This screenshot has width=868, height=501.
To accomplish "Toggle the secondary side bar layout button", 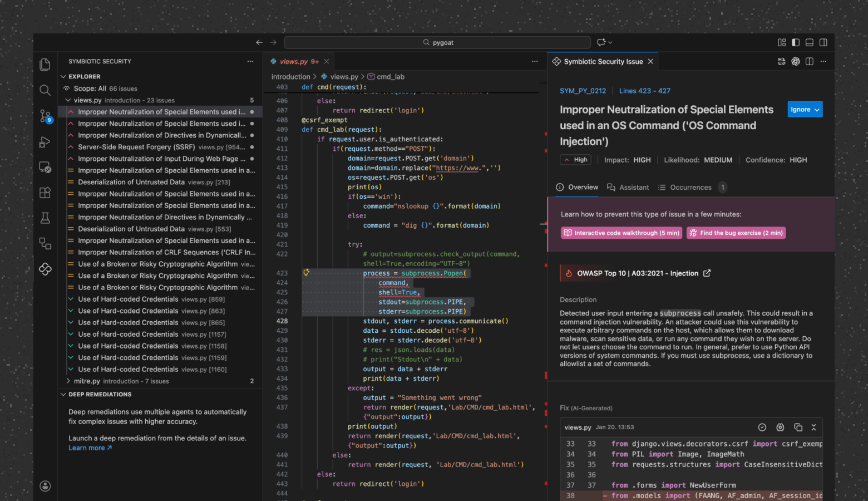I will [823, 42].
